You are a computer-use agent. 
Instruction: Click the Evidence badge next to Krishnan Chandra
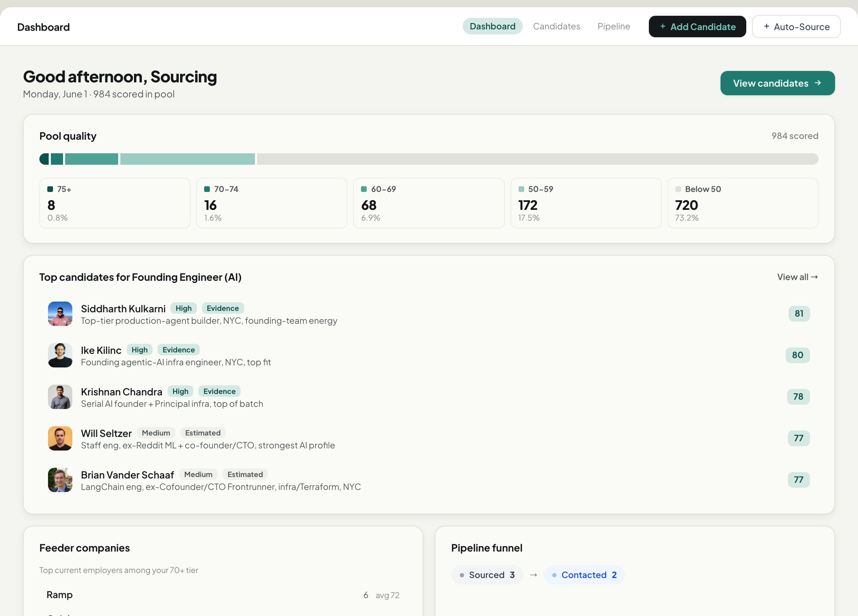[220, 391]
